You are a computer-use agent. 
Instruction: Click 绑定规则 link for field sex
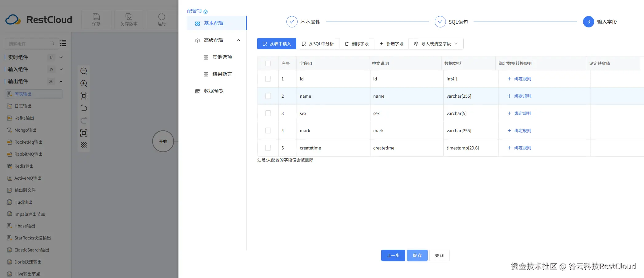[x=519, y=113]
